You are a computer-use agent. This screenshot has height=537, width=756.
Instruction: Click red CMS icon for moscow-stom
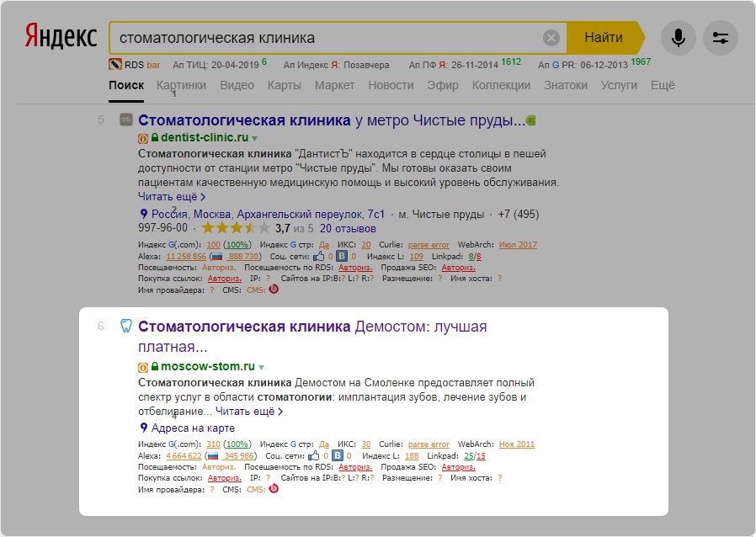point(274,489)
